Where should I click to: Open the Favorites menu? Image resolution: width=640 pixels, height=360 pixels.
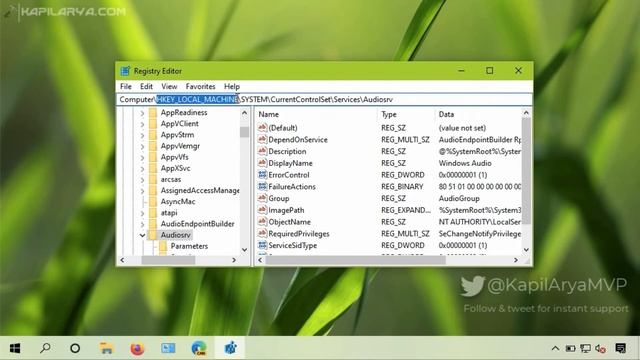click(200, 87)
